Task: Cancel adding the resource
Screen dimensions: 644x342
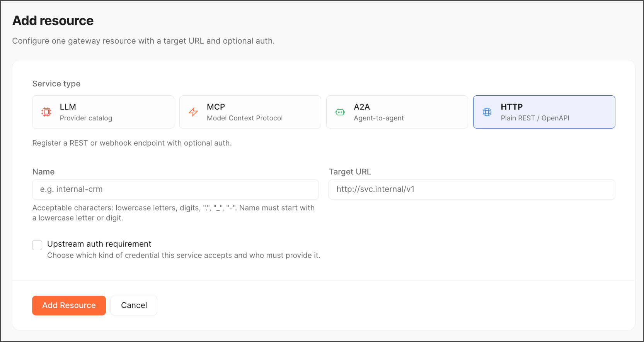Action: pyautogui.click(x=134, y=305)
